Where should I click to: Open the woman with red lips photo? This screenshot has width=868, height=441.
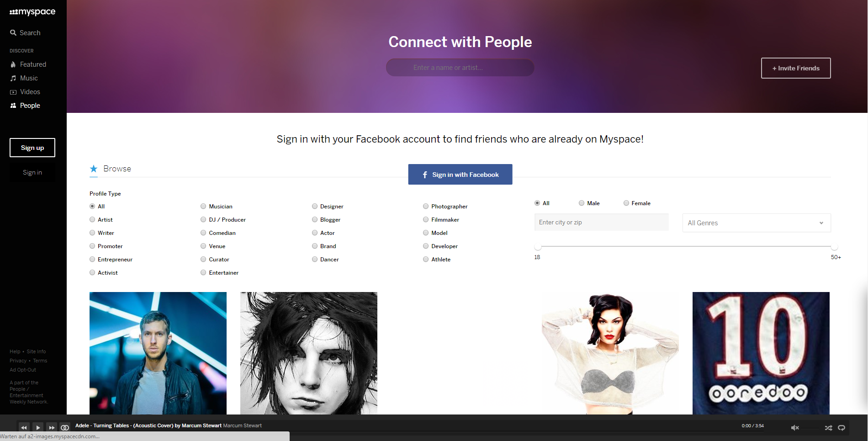610,353
